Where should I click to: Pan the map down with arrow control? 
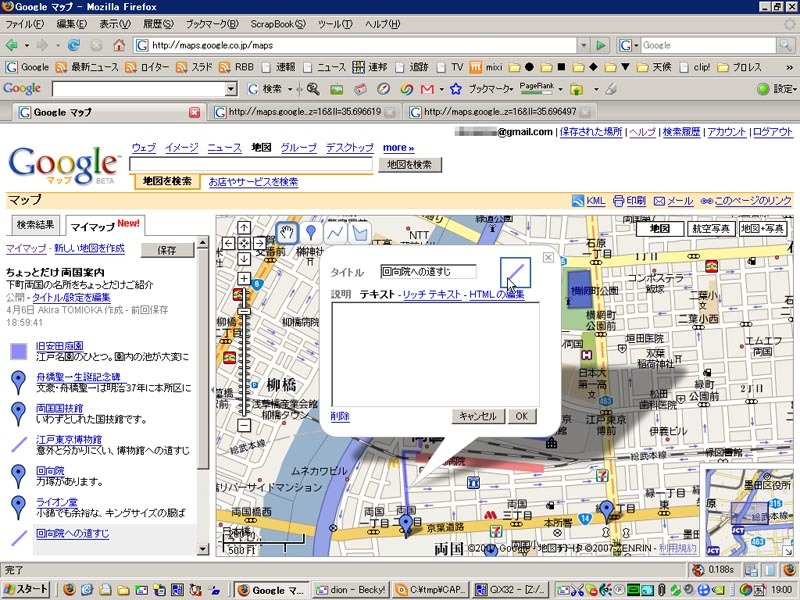point(244,259)
